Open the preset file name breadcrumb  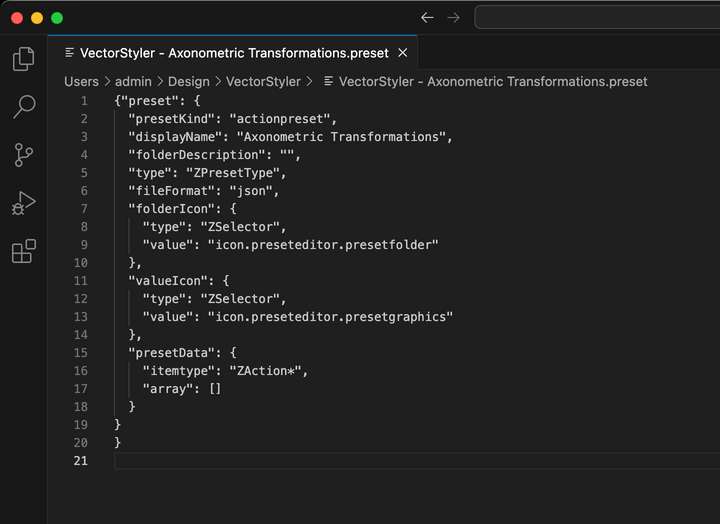[x=493, y=82]
